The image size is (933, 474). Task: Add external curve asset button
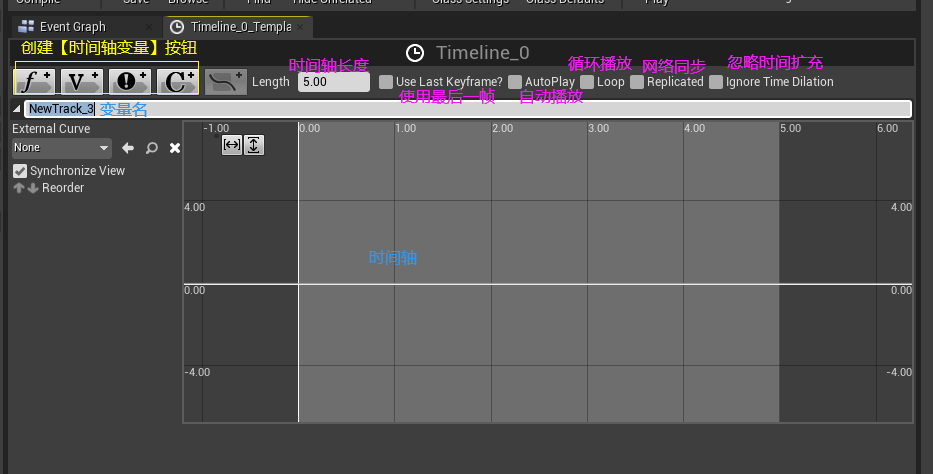point(226,81)
